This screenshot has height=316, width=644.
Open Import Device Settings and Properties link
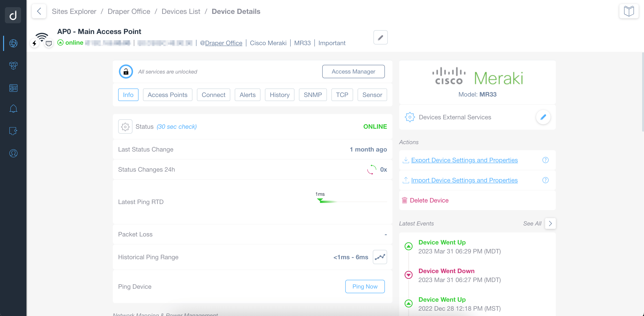465,180
